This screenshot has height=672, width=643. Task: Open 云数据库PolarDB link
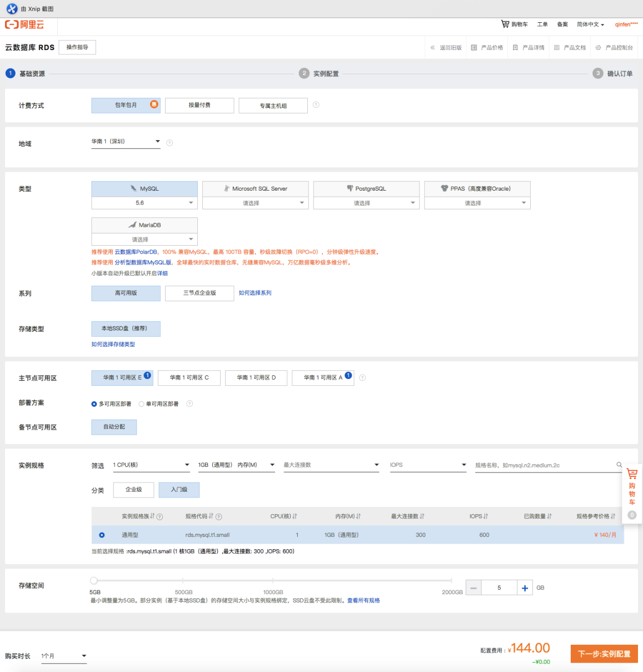pos(136,252)
